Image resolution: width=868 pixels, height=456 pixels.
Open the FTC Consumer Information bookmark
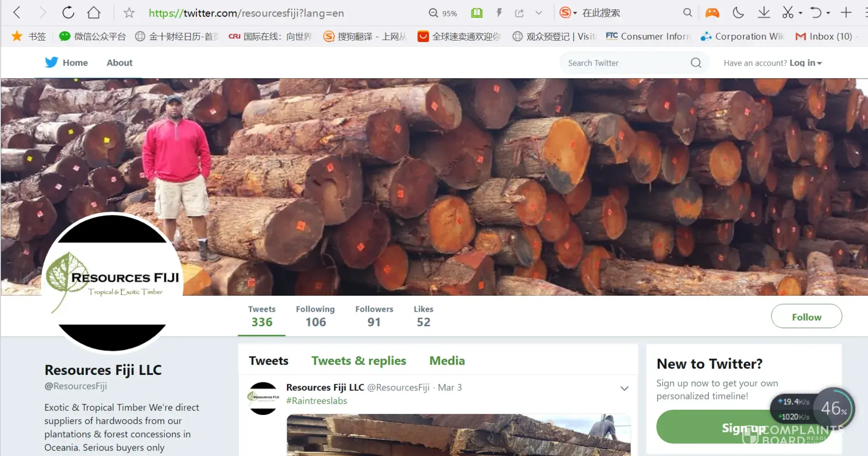pyautogui.click(x=649, y=36)
